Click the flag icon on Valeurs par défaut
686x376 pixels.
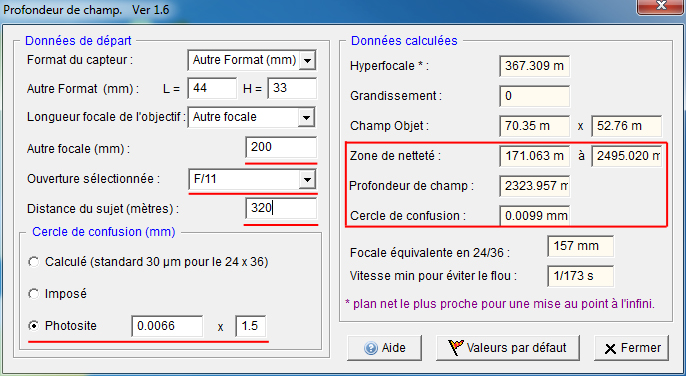point(455,348)
